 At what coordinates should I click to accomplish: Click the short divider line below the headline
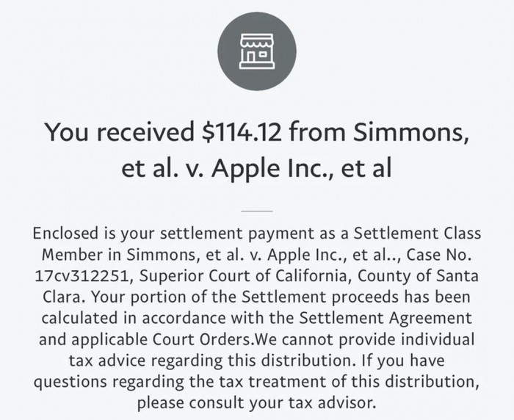pos(256,210)
